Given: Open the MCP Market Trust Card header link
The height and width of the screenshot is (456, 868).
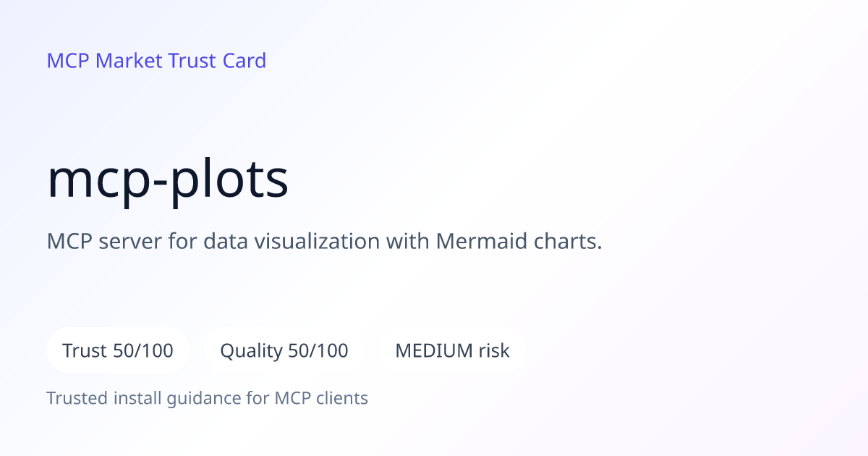Looking at the screenshot, I should coord(156,61).
